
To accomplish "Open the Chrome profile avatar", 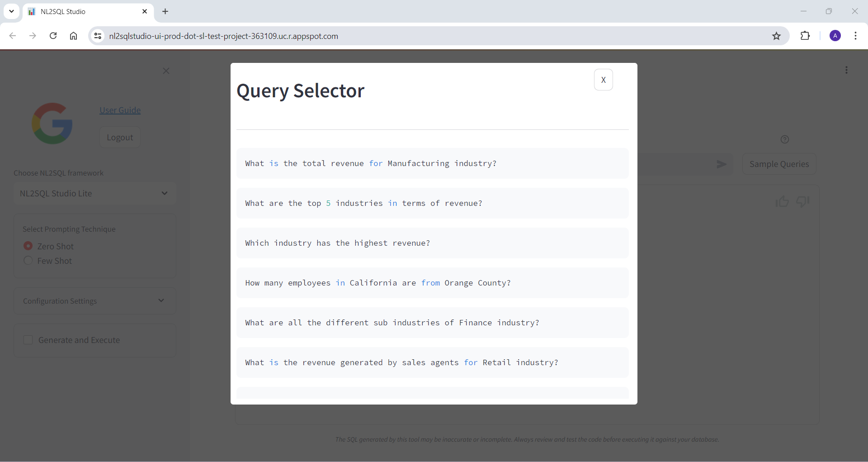I will click(x=835, y=36).
